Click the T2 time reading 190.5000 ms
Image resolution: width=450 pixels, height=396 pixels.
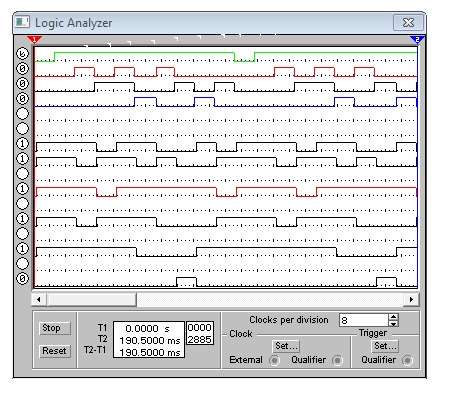(x=150, y=341)
